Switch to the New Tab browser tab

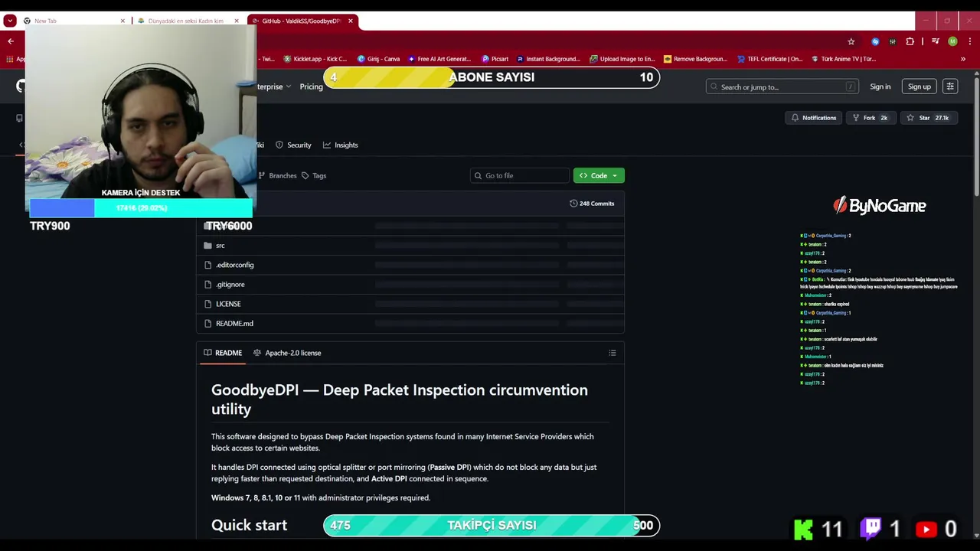[71, 21]
